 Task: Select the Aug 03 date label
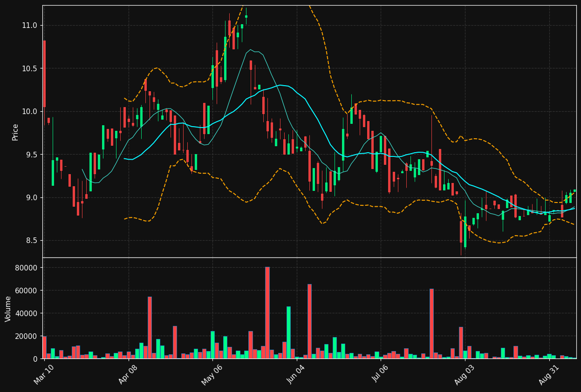click(x=465, y=374)
